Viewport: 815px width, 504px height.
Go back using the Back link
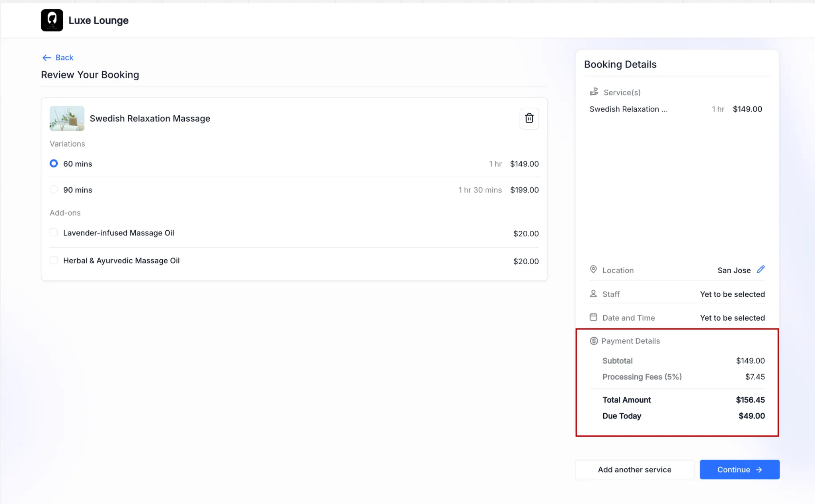click(x=64, y=58)
